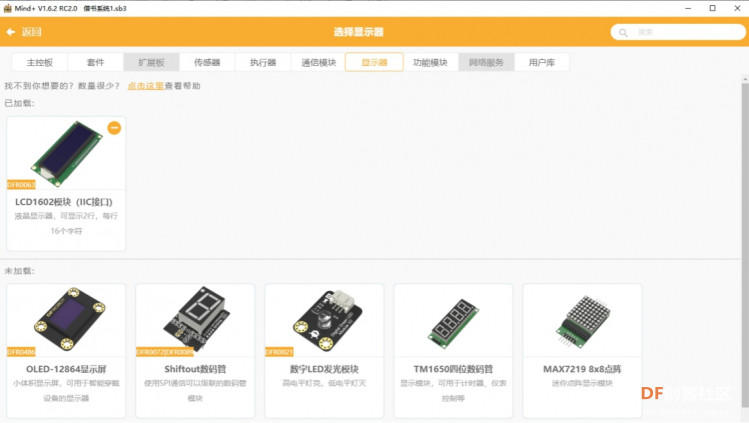Select the Shiftout seven-segment display image
Screen dimensions: 749x423
coord(196,318)
